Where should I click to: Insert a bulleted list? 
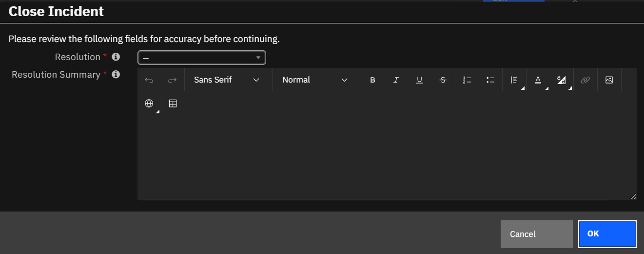click(x=490, y=80)
